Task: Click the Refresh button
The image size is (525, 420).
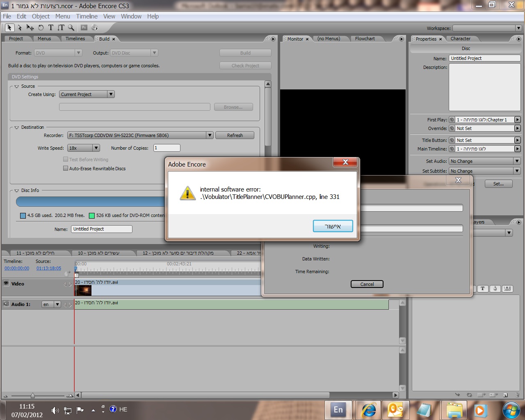Action: click(x=235, y=135)
